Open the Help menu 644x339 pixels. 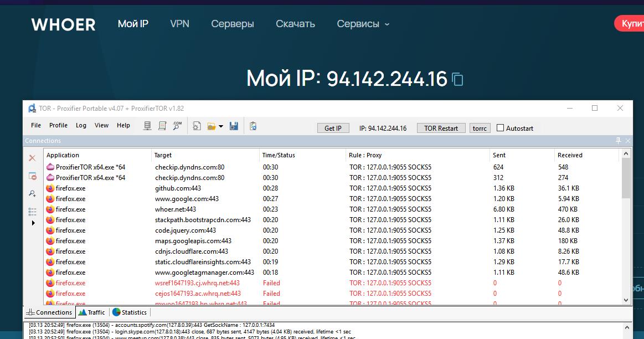[x=123, y=125]
